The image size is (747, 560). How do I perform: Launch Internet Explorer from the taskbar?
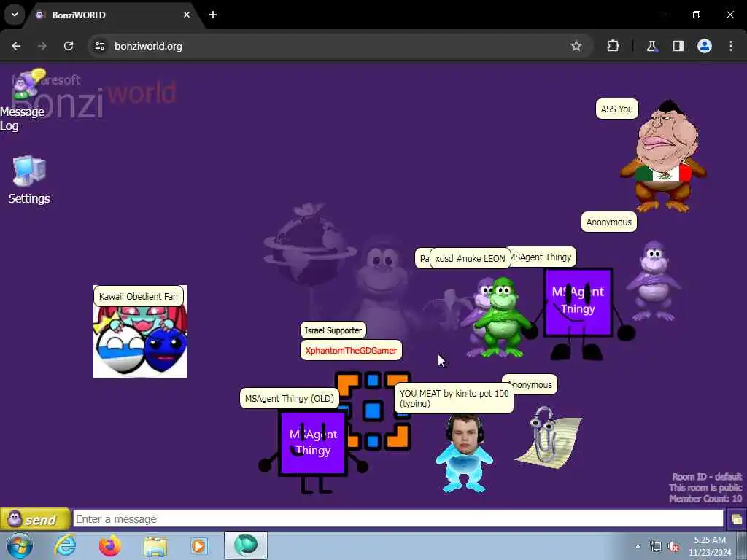pos(65,545)
